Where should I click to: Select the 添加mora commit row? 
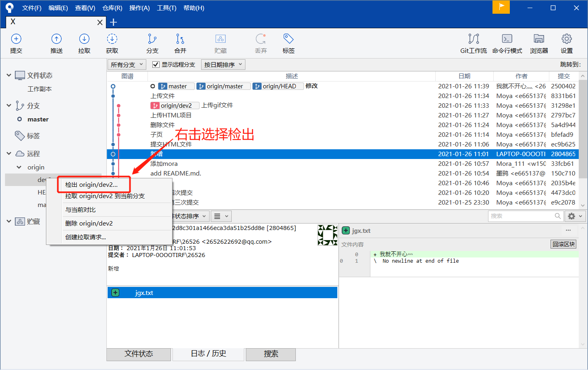[x=343, y=164]
